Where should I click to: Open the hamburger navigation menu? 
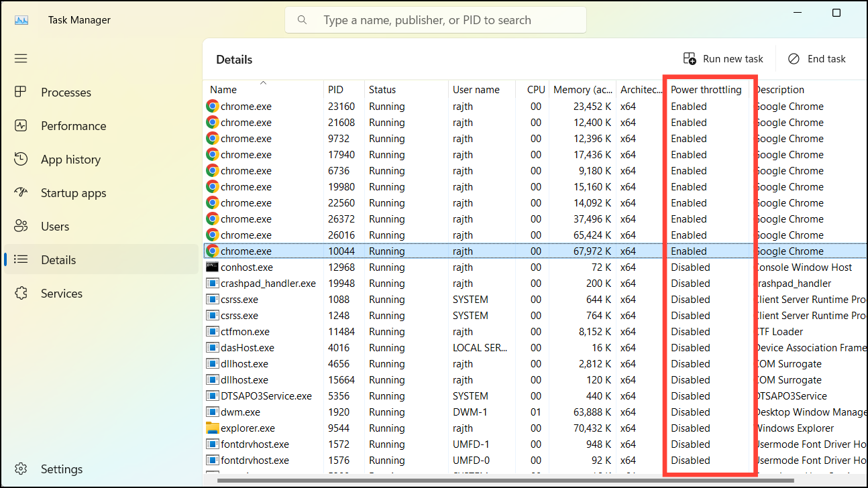pyautogui.click(x=21, y=58)
